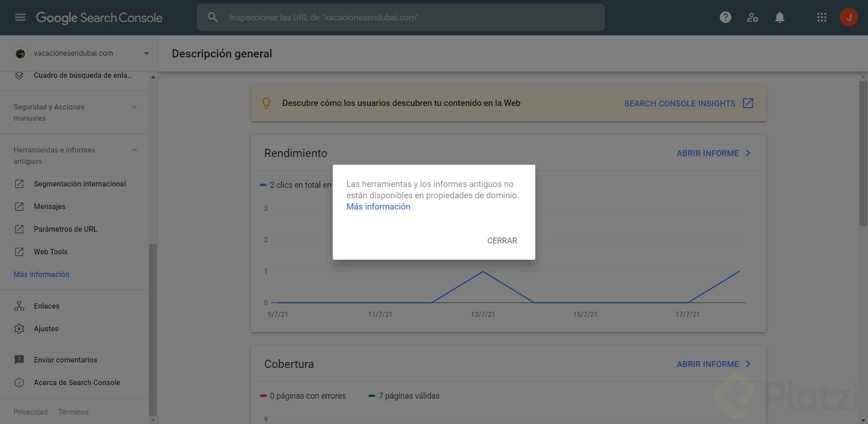Click the main page scrollbar thumb
The height and width of the screenshot is (424, 868).
pyautogui.click(x=863, y=154)
